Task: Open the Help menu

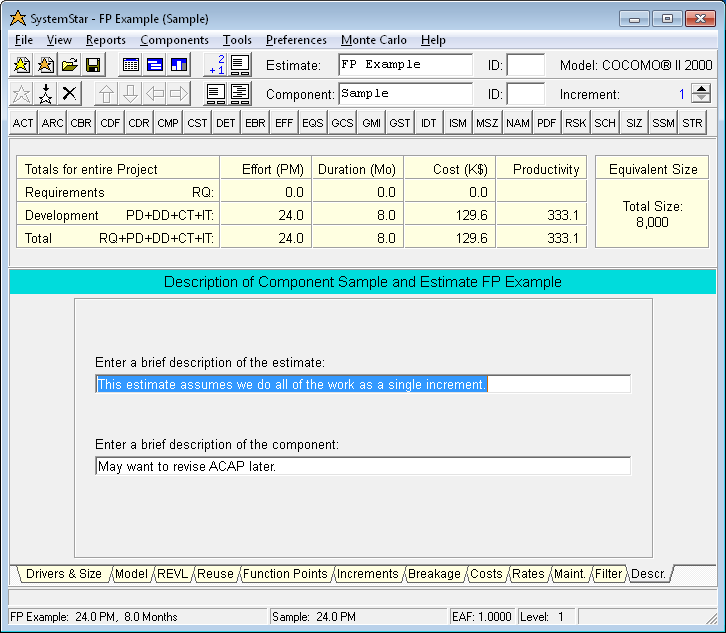Action: point(433,40)
